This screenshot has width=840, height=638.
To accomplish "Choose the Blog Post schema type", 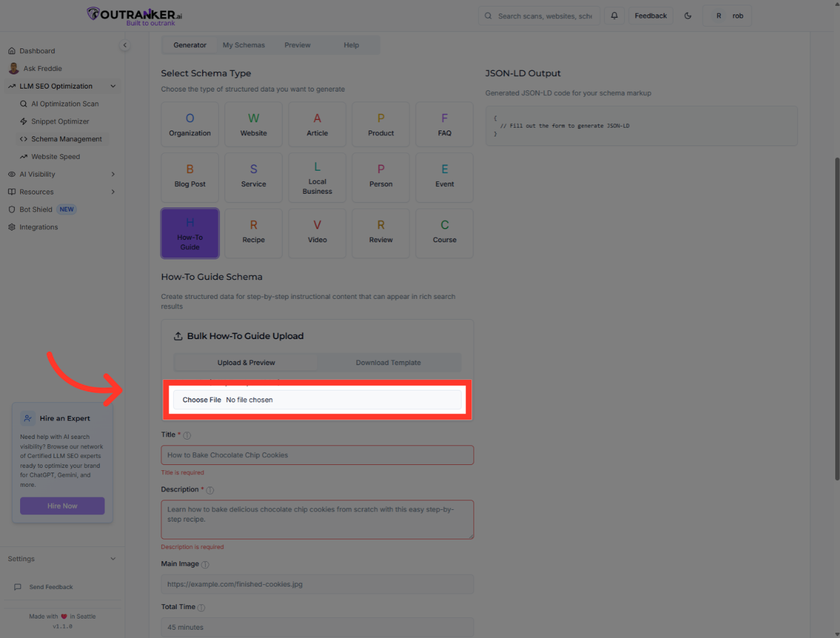I will pyautogui.click(x=190, y=178).
